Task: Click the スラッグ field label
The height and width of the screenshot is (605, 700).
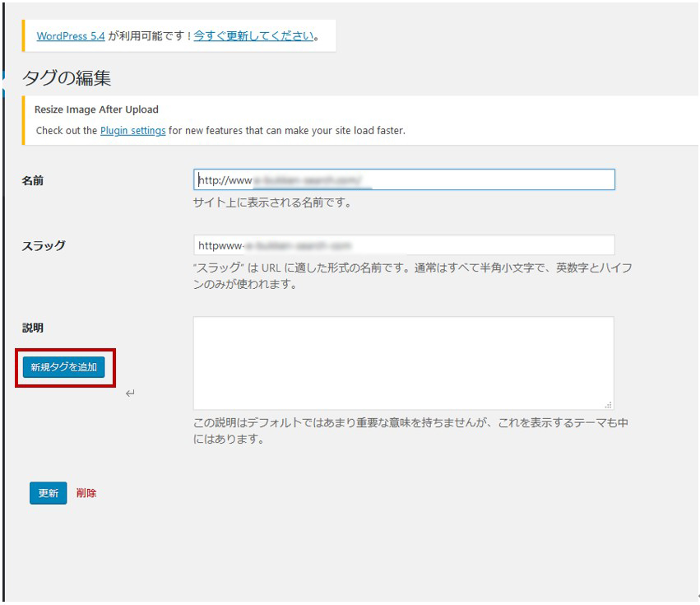Action: tap(44, 245)
